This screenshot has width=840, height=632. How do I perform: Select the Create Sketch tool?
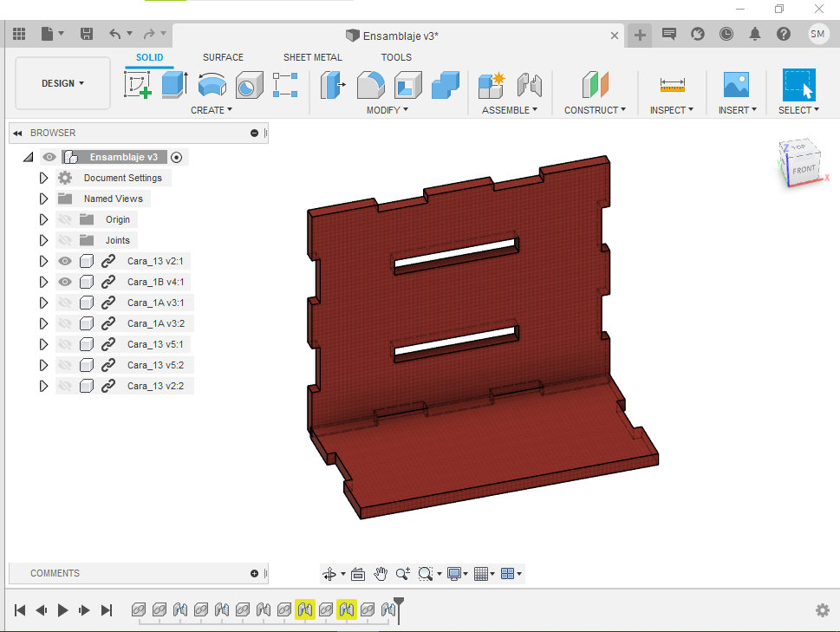coord(138,85)
